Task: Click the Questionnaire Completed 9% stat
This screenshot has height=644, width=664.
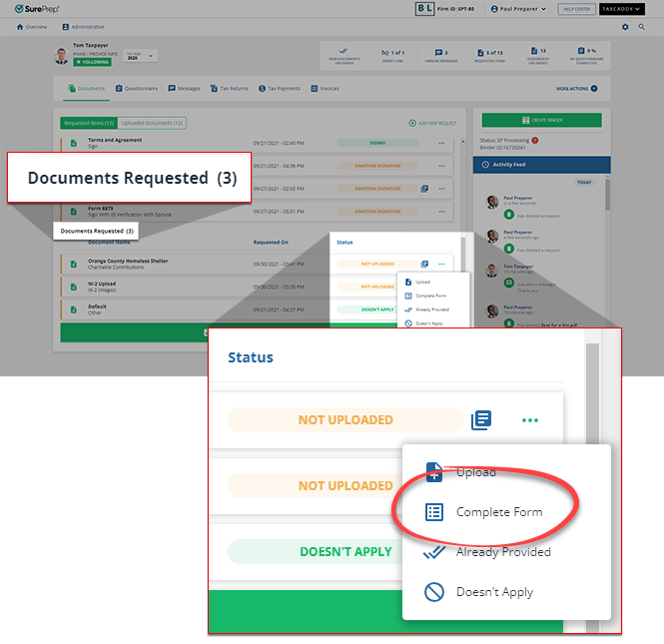Action: (x=586, y=56)
